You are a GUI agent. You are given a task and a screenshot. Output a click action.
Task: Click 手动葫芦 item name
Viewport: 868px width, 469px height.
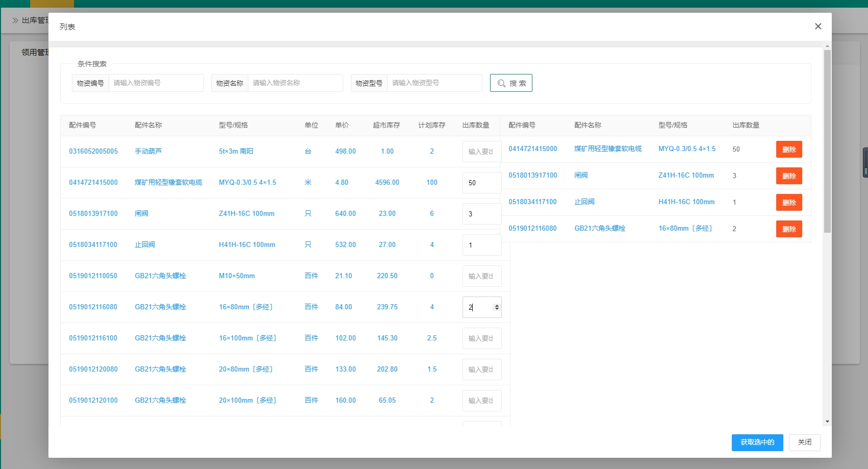pyautogui.click(x=148, y=152)
